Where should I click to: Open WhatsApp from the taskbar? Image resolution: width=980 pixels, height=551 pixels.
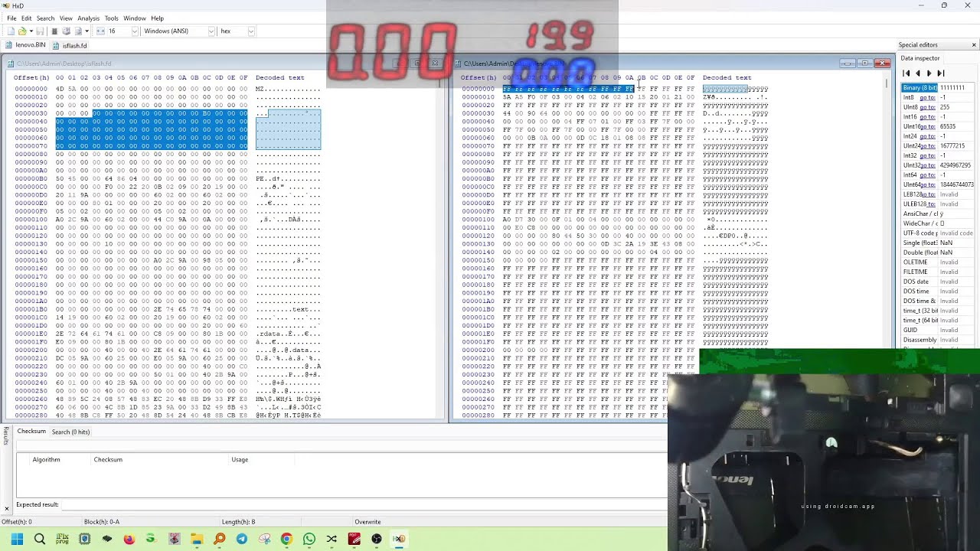(309, 539)
